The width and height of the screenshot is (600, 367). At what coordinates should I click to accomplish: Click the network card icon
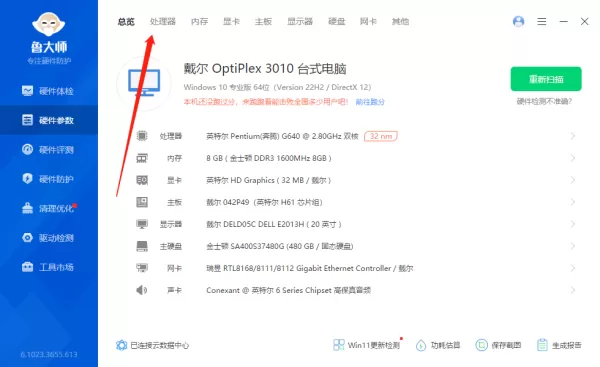tap(142, 268)
